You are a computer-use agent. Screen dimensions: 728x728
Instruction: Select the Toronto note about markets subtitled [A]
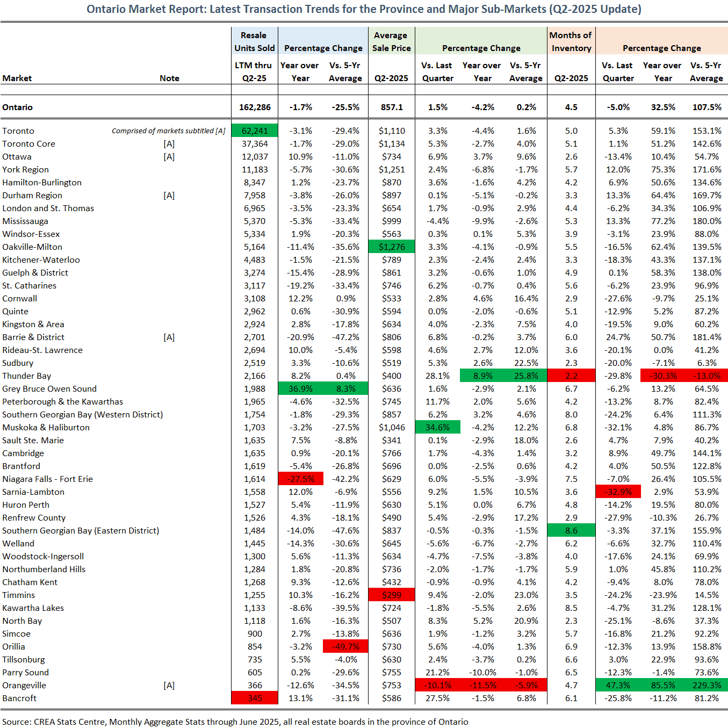pos(168,131)
